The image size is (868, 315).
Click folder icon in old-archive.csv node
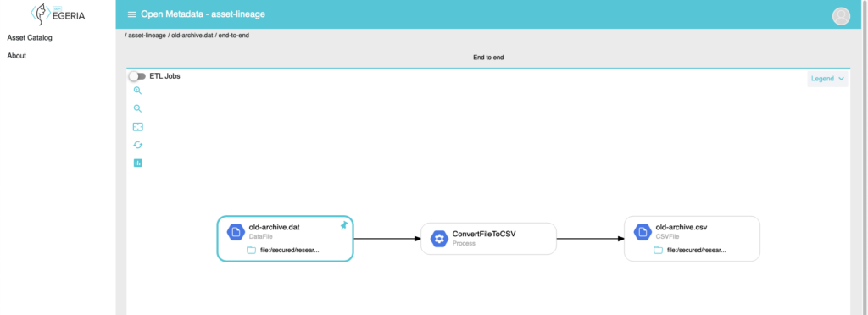pos(658,250)
